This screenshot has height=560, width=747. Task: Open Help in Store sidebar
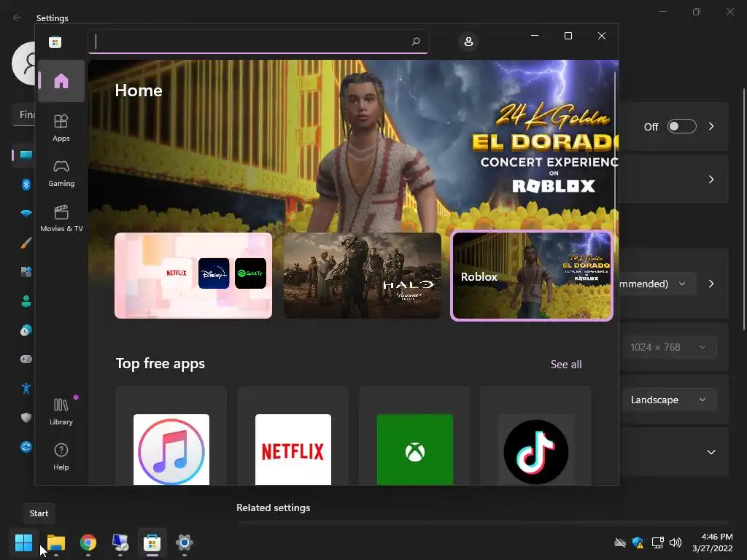coord(61,457)
